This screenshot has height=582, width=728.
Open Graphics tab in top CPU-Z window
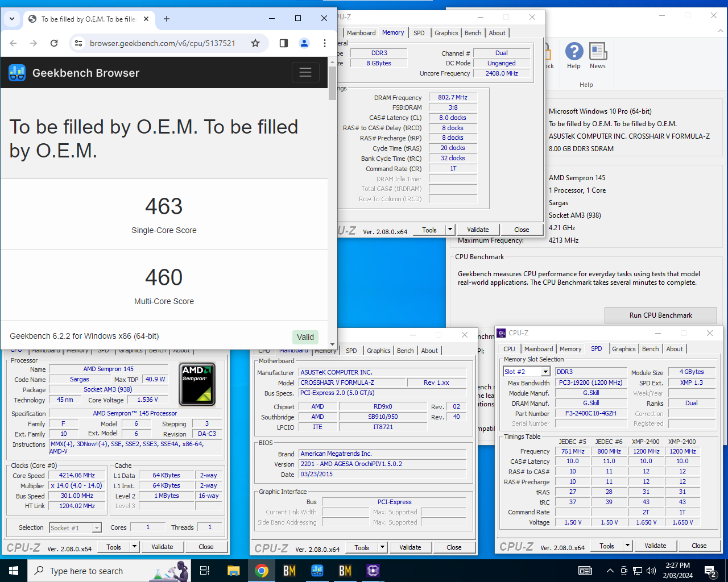[x=446, y=33]
